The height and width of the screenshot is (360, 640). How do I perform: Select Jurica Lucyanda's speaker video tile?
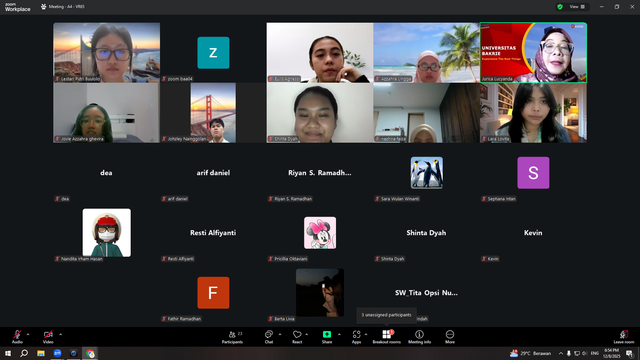point(533,53)
